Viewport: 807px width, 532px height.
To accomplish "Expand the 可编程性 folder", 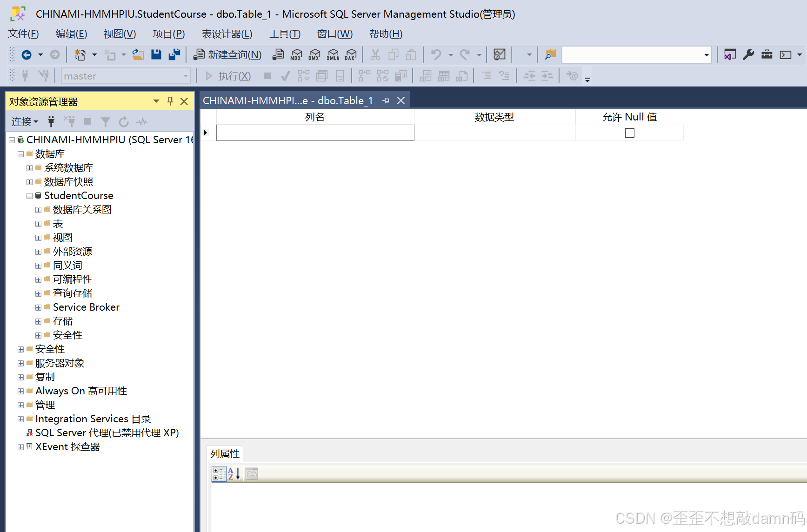I will 38,279.
